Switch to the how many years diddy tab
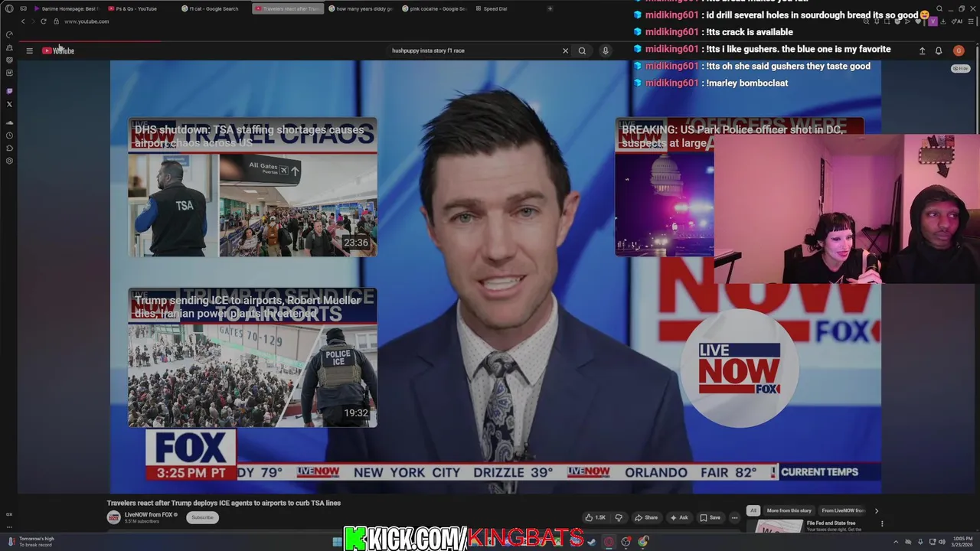 360,8
